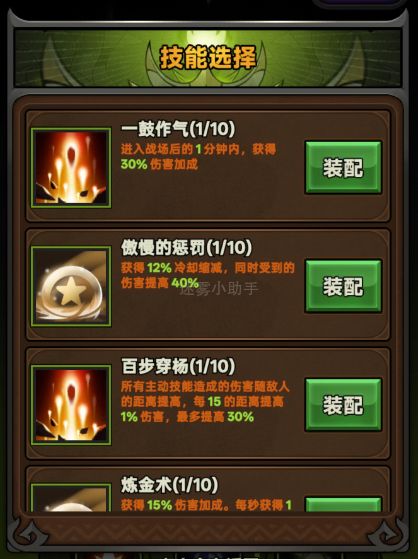Image resolution: width=418 pixels, height=559 pixels.
Task: Tap the 获得 15% 伤害加成 description
Action: [174, 505]
